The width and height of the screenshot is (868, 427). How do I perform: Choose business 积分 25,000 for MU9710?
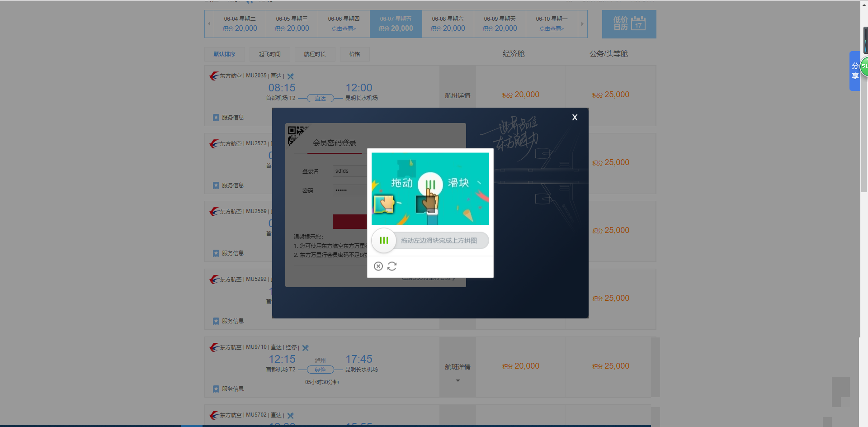pos(611,366)
